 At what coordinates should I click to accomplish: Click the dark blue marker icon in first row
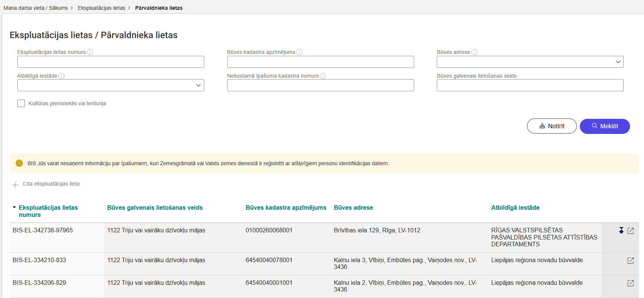pyautogui.click(x=621, y=230)
